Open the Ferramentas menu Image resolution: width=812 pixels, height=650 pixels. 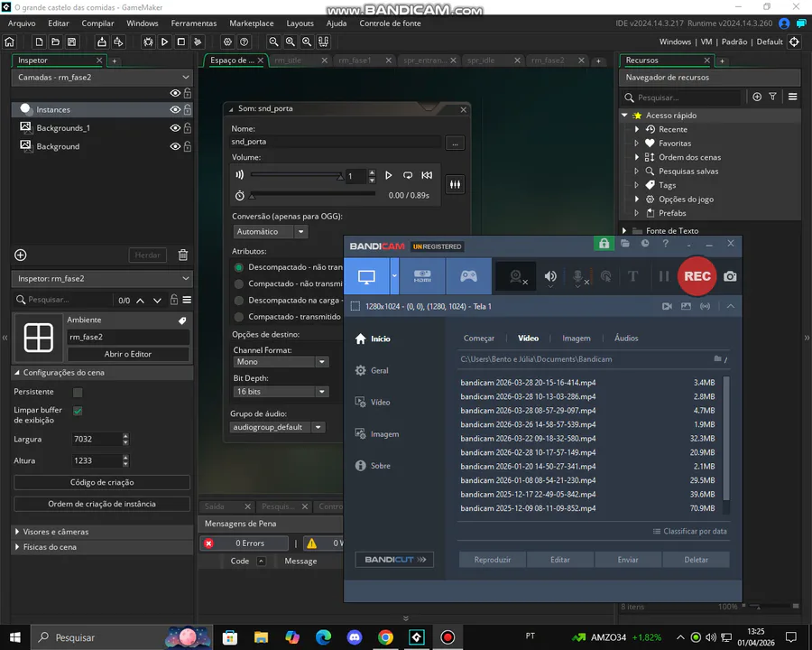[x=194, y=23]
